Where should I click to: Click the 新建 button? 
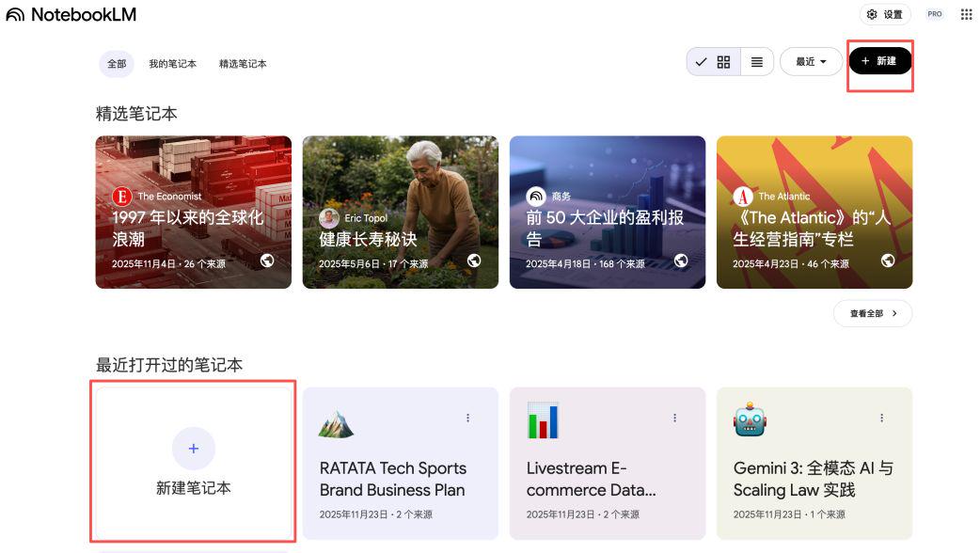click(878, 60)
